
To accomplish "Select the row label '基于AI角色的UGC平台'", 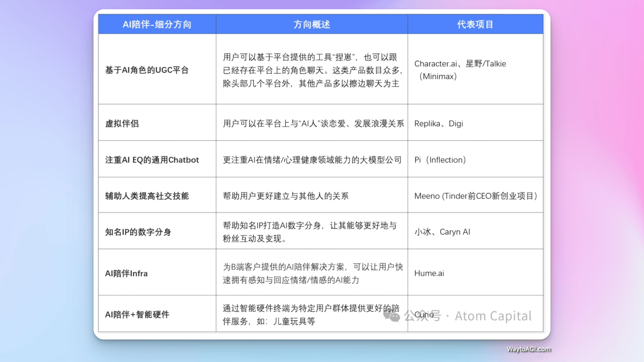I will 147,70.
